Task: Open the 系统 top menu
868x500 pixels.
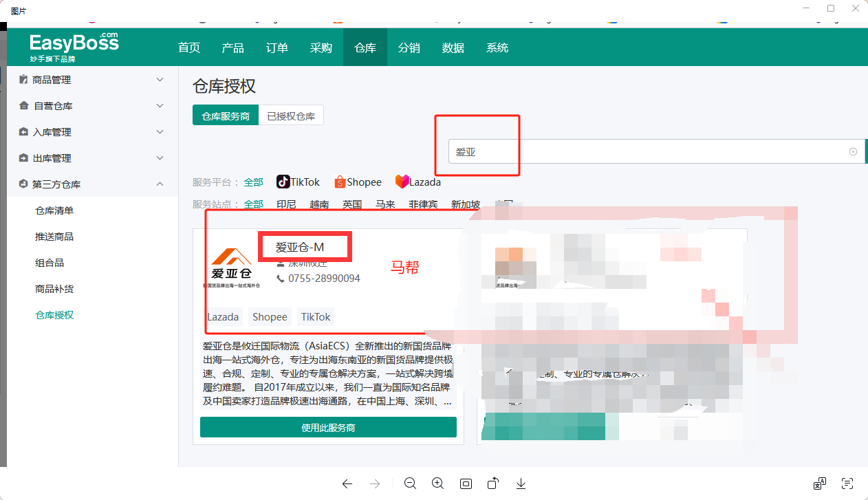Action: (497, 48)
